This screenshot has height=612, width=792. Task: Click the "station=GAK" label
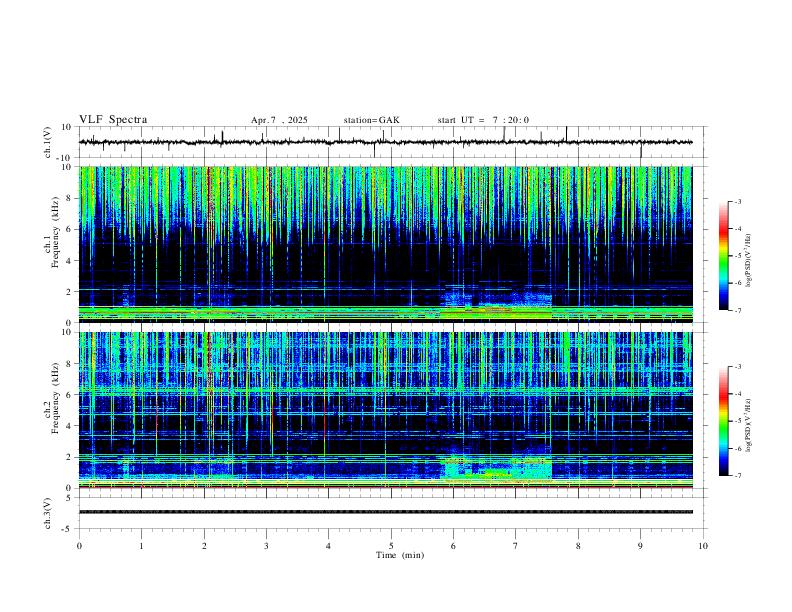tap(372, 120)
